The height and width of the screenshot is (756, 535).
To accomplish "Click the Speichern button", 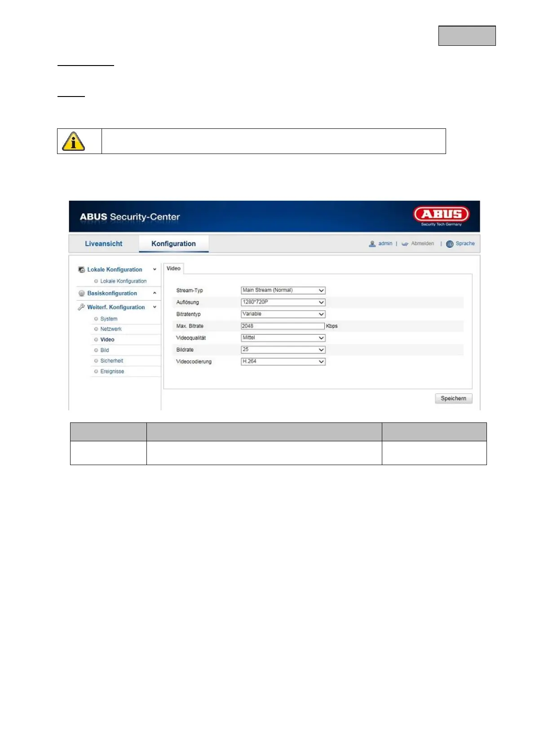I will [453, 398].
